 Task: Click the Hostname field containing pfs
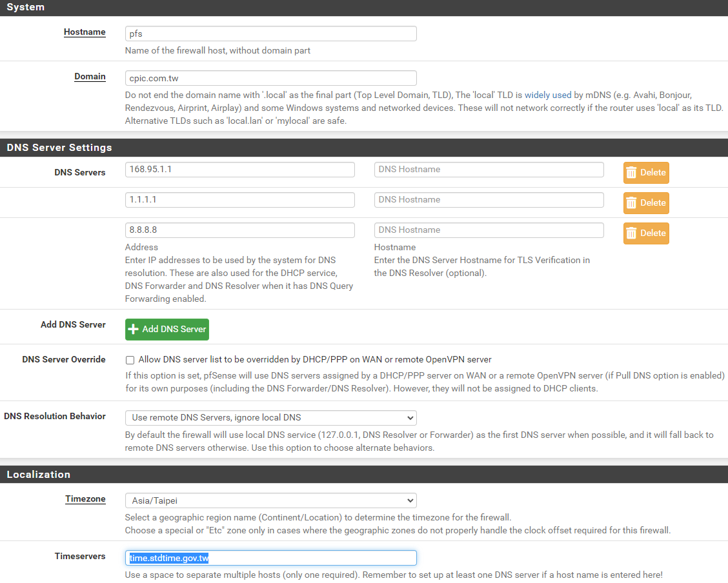pos(270,34)
